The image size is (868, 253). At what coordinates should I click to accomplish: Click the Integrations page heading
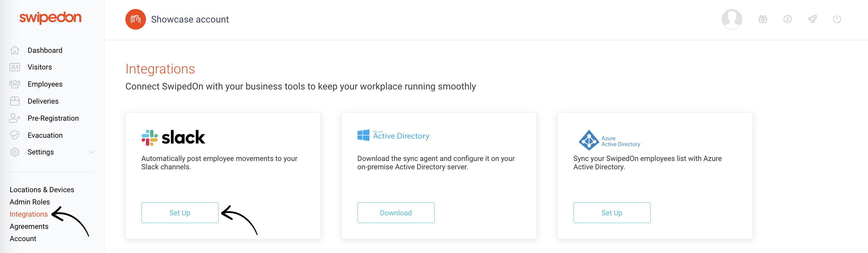pos(160,69)
